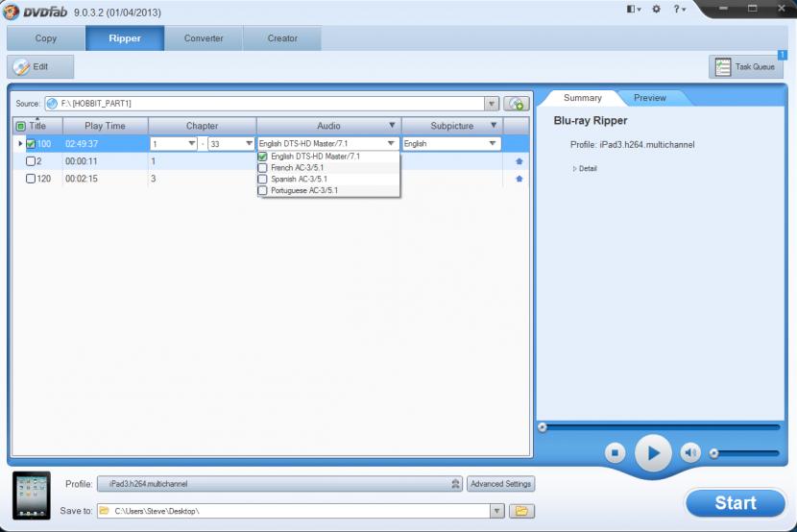This screenshot has width=797, height=532.
Task: Click the task queue count badge
Action: tap(783, 55)
